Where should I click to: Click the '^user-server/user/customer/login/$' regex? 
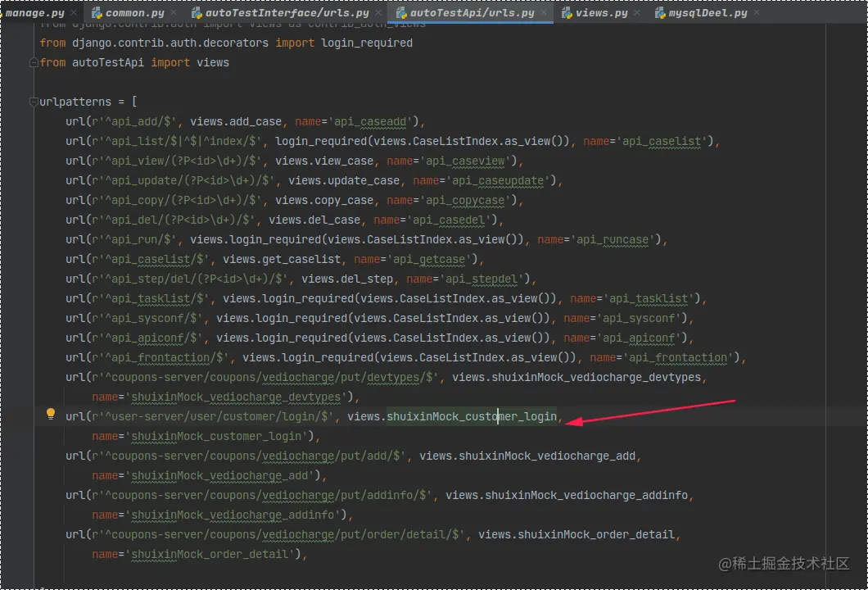click(216, 416)
